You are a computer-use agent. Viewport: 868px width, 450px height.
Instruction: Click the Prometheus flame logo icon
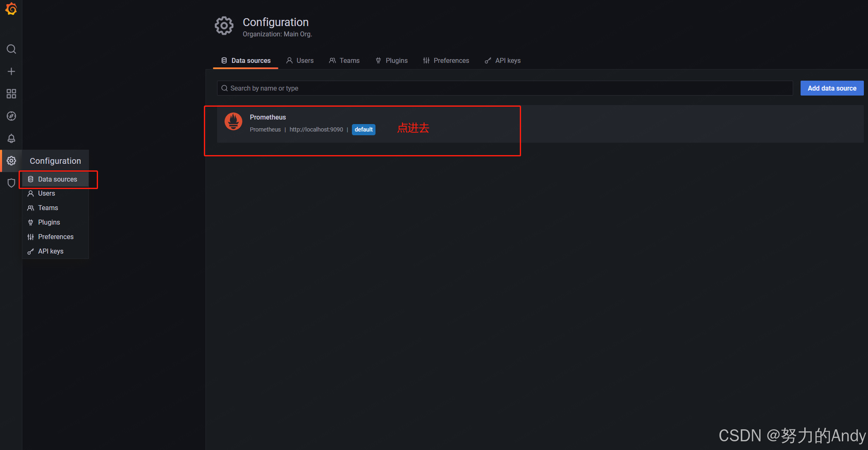(233, 122)
